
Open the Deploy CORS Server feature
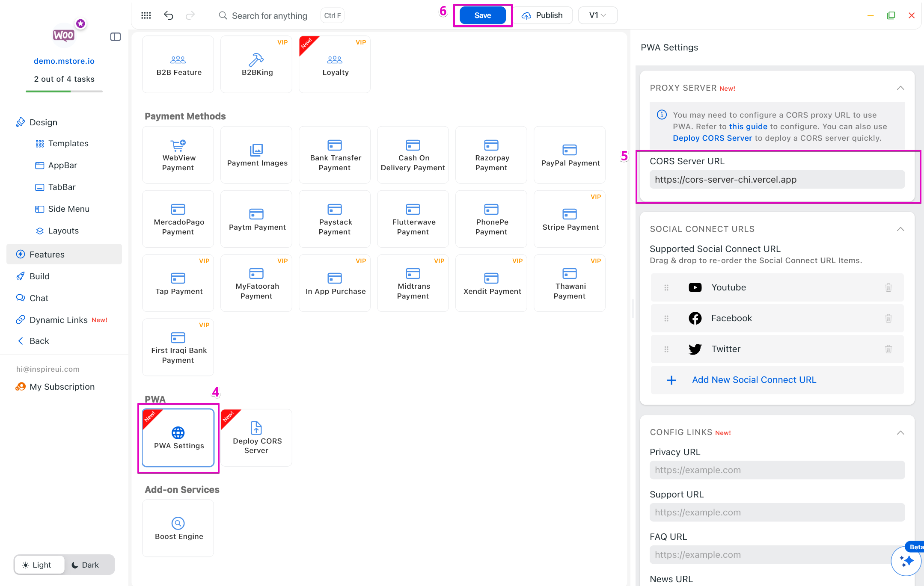256,437
